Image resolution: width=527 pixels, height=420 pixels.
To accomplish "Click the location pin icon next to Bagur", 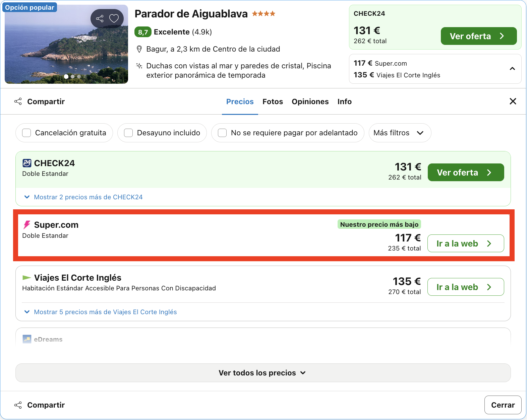I will click(x=139, y=49).
